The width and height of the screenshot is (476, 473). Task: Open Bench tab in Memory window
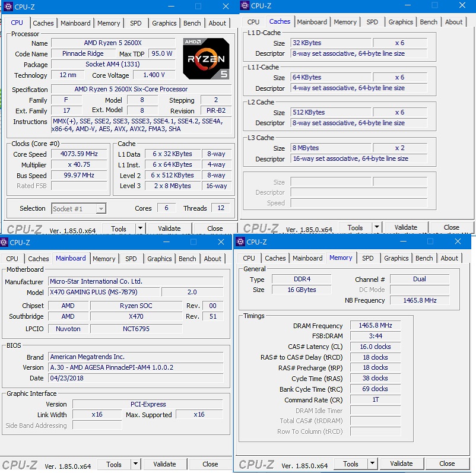[424, 258]
